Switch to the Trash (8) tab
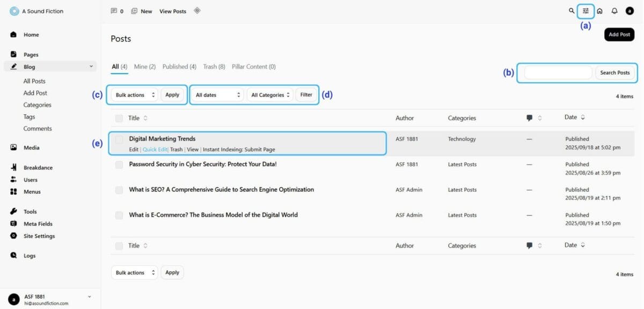644x309 pixels. [x=214, y=67]
